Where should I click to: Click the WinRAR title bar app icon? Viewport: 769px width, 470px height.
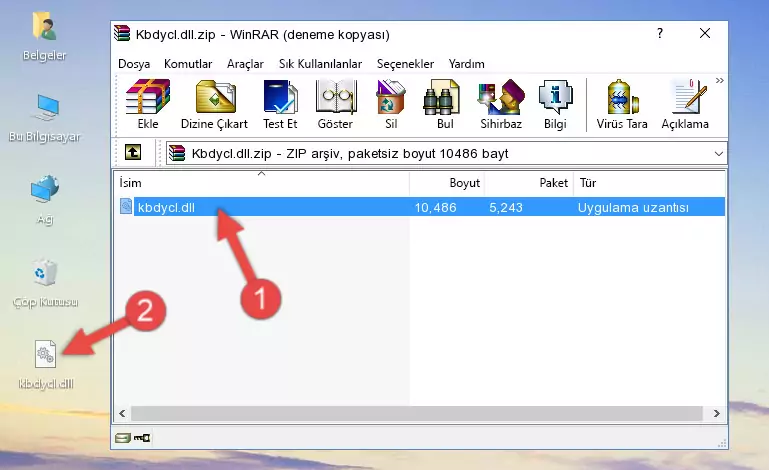[123, 34]
